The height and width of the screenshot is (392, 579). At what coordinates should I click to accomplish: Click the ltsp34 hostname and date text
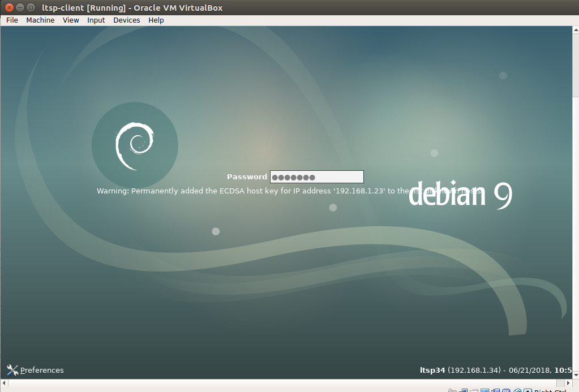point(496,370)
